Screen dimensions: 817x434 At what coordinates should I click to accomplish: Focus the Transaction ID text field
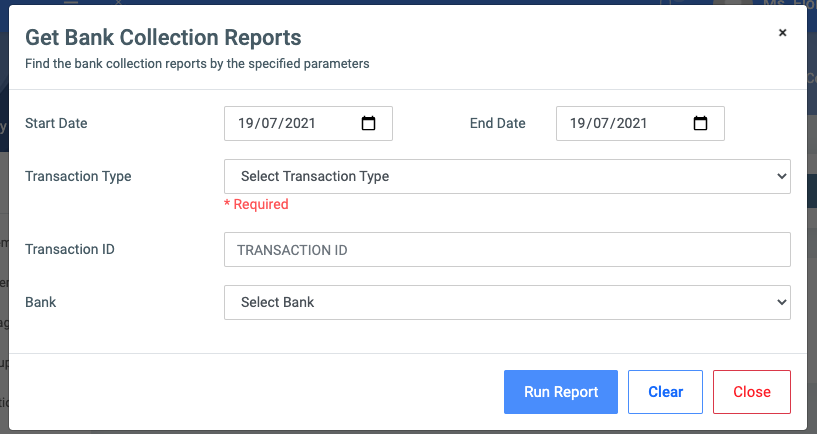[x=507, y=250]
